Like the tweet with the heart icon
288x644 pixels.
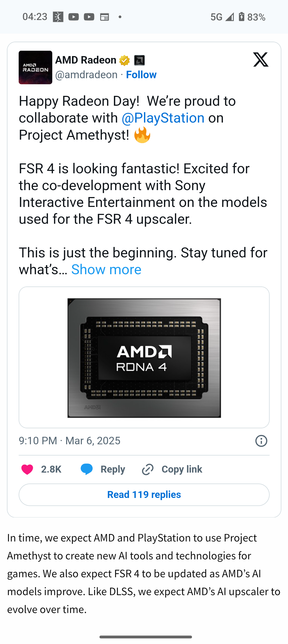click(x=27, y=469)
